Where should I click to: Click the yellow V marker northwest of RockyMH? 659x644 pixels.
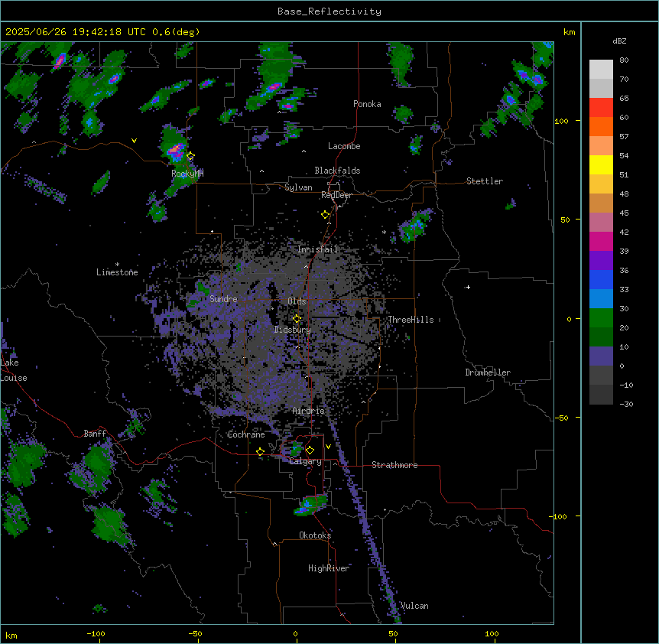pyautogui.click(x=134, y=141)
